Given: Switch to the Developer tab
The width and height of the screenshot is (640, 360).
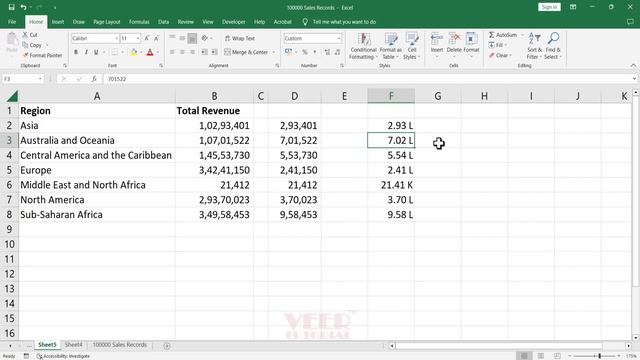Looking at the screenshot, I should click(x=233, y=22).
